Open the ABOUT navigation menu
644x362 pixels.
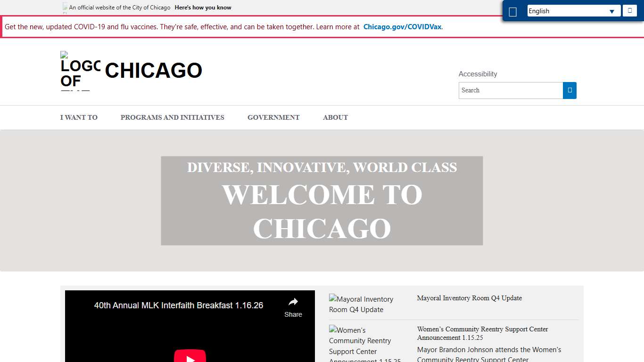point(335,117)
